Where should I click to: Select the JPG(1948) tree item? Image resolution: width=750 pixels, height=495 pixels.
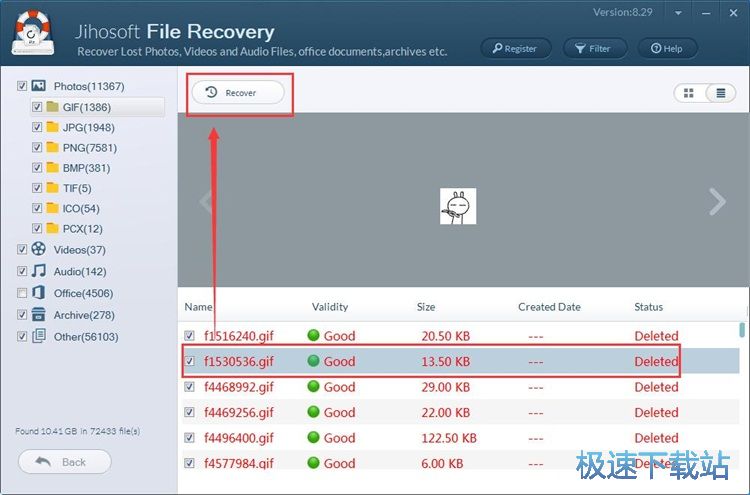tap(88, 127)
